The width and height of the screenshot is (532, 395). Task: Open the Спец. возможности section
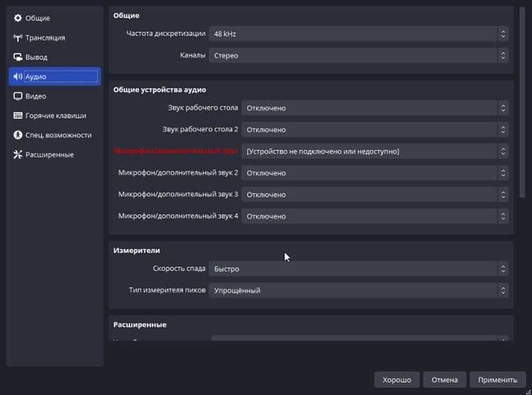point(55,135)
